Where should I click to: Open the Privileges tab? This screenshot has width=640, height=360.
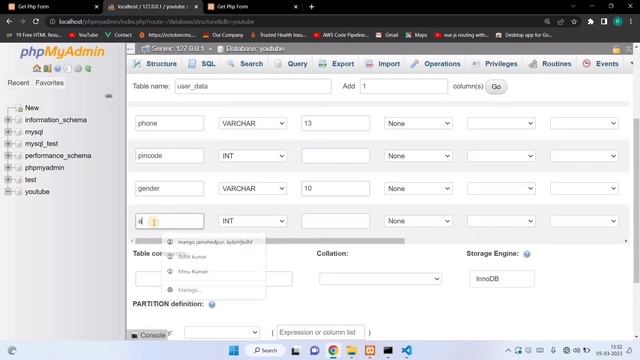pos(495,64)
